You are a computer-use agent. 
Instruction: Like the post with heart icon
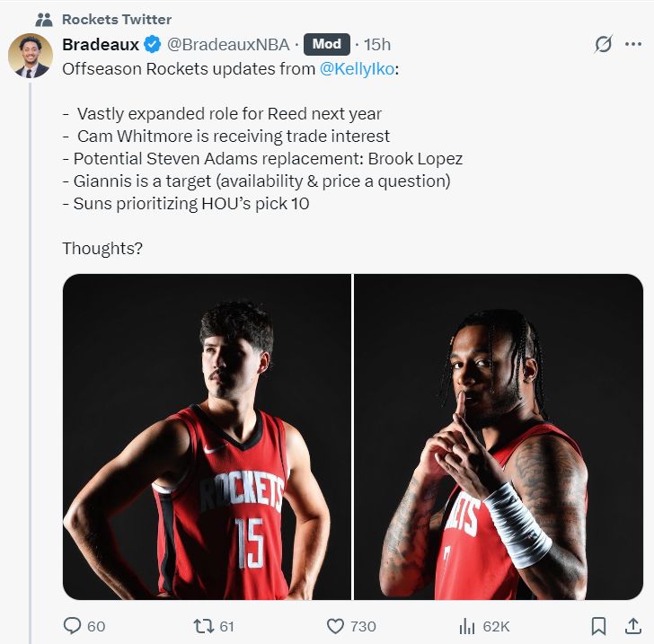click(335, 626)
